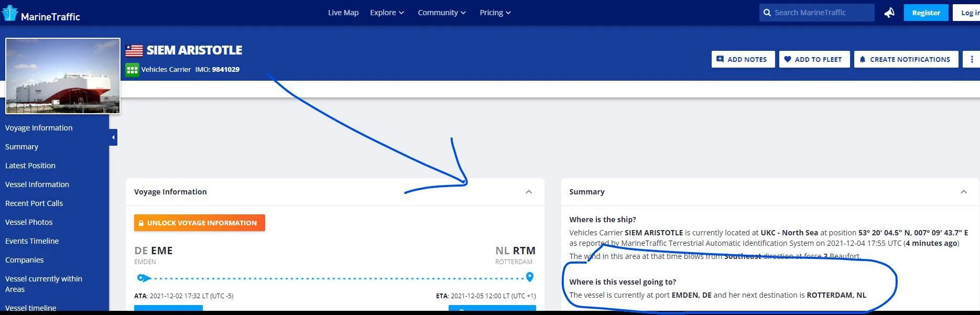Click the MarineTraffic logo
980x315 pixels.
click(41, 14)
